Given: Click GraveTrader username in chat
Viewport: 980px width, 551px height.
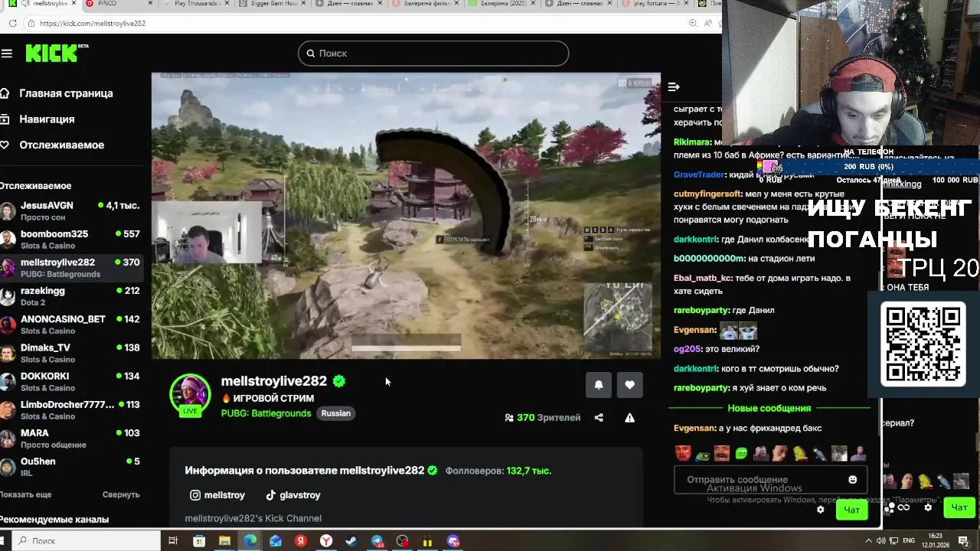Looking at the screenshot, I should tap(699, 174).
